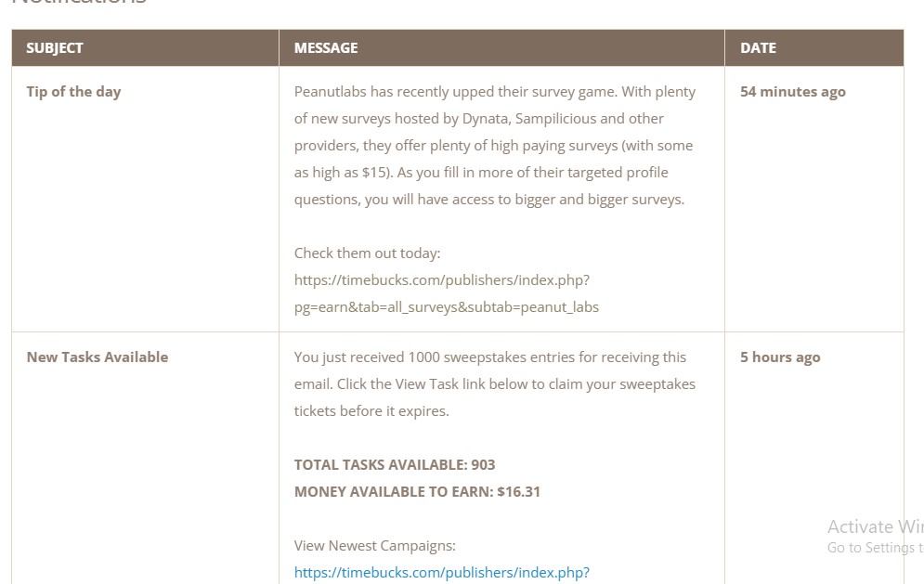Screen dimensions: 924x584
Task: Click the partially visible Notifications heading
Action: 79,3
